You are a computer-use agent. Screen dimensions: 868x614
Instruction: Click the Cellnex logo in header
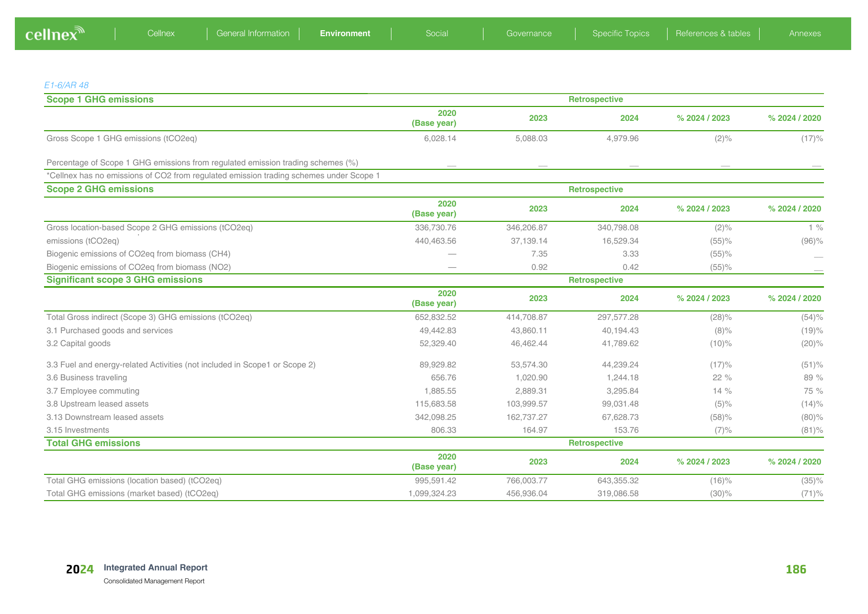pos(55,33)
